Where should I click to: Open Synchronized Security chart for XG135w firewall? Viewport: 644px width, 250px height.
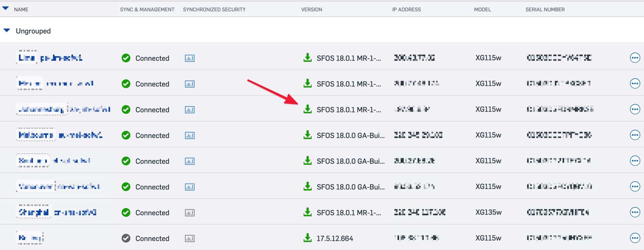tap(190, 213)
